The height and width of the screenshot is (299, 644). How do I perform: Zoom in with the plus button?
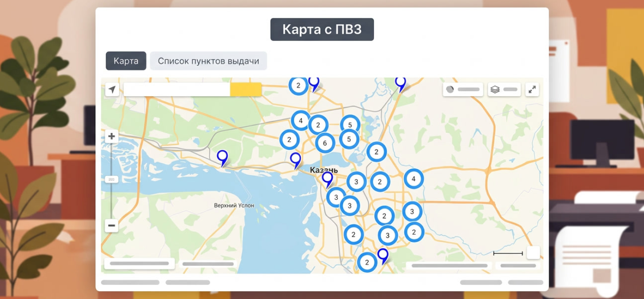(x=111, y=136)
